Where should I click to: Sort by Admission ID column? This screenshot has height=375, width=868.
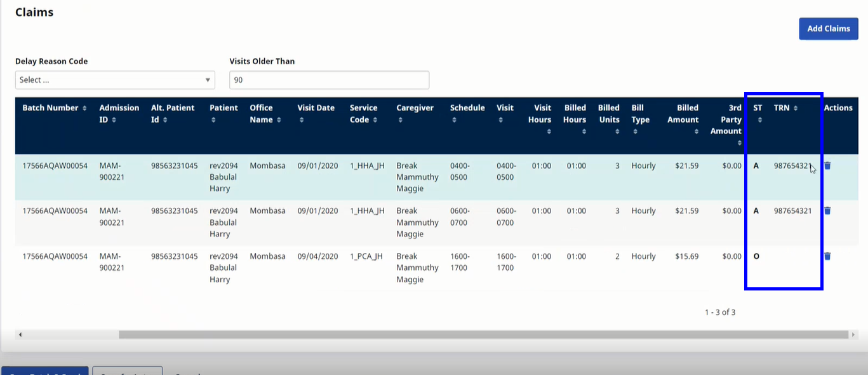(x=114, y=119)
